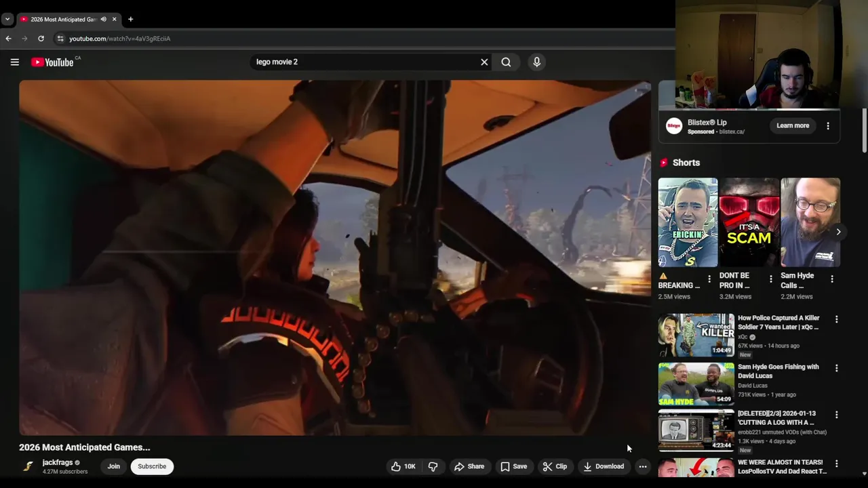Clear the search box with the X icon
The image size is (868, 488).
484,62
